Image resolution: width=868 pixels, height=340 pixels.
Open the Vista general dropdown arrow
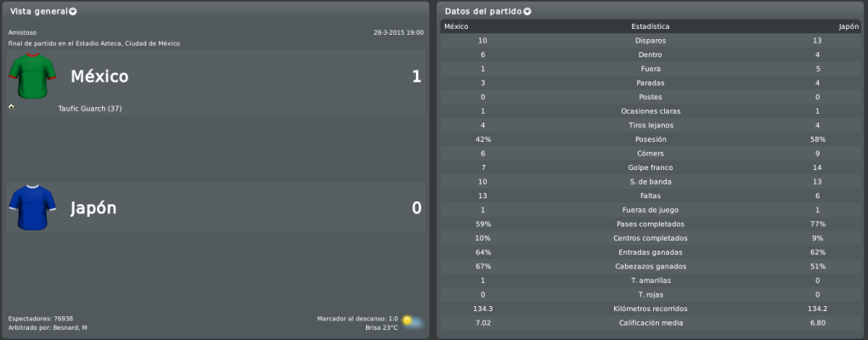pyautogui.click(x=73, y=12)
